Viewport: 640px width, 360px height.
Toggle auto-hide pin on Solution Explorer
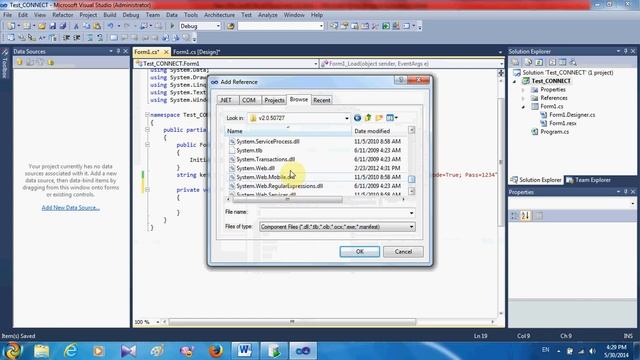(625, 51)
